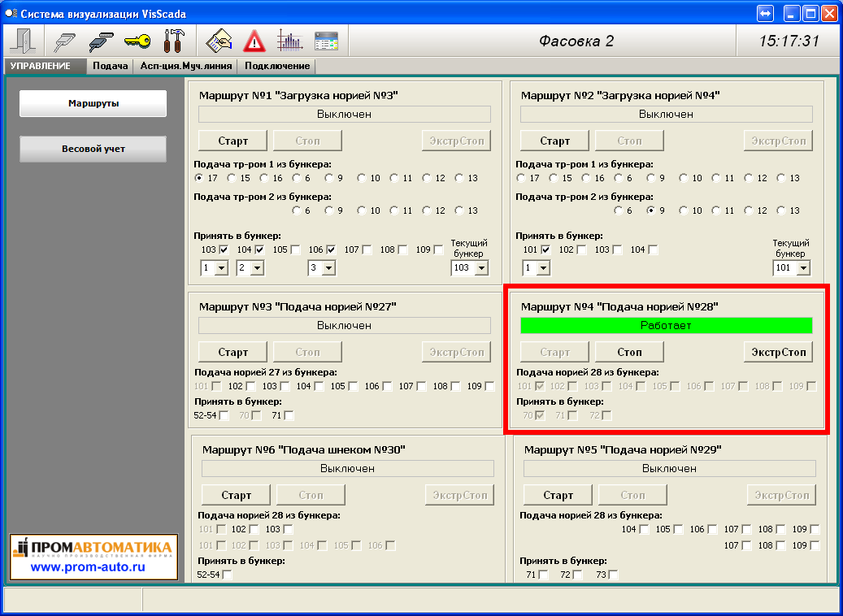Screen dimensions: 843x616
Task: Click the table grid icon in toolbar
Action: pyautogui.click(x=326, y=41)
